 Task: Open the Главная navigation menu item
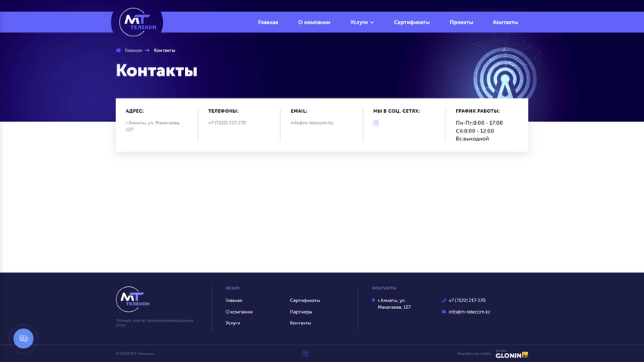[x=268, y=23]
